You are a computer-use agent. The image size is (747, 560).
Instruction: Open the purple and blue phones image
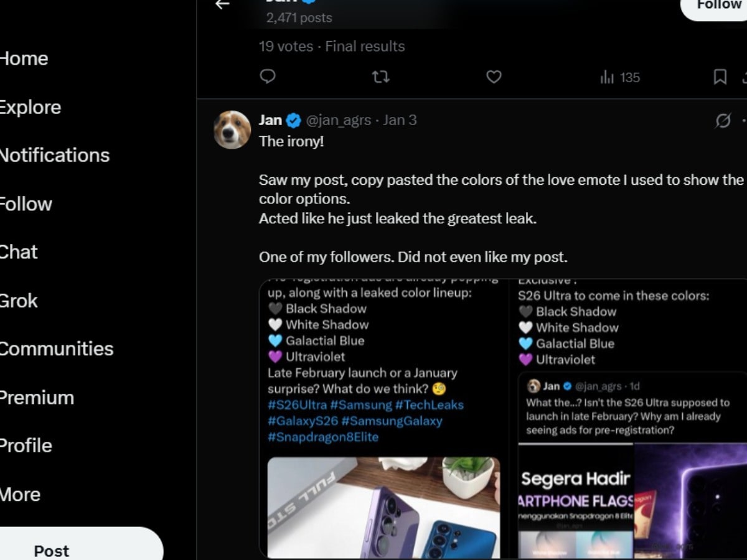click(x=383, y=507)
